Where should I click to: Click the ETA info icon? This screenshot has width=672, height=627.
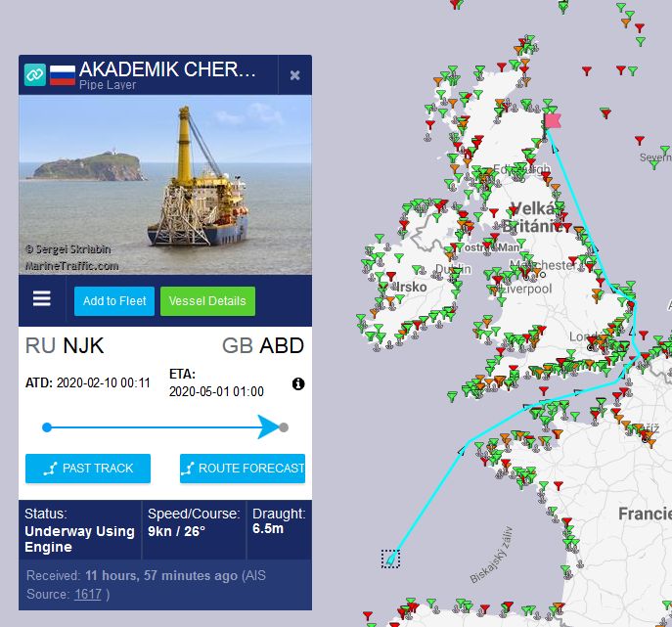(298, 383)
